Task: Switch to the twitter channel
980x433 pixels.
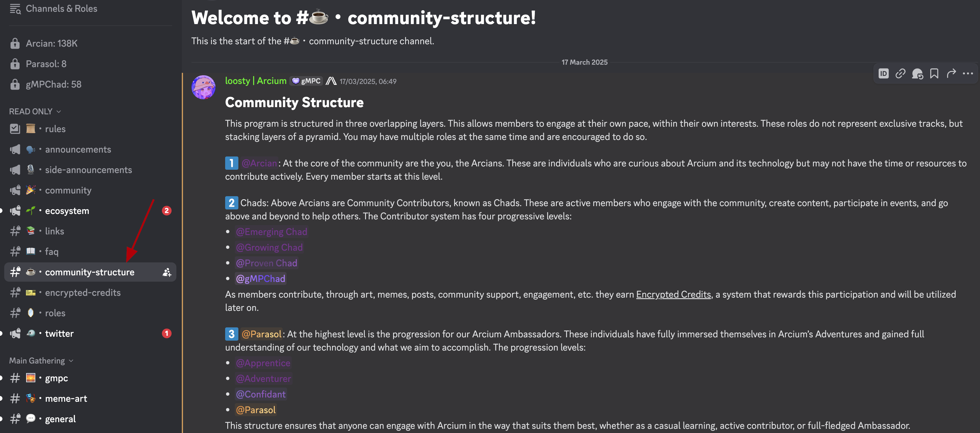Action: (x=59, y=334)
